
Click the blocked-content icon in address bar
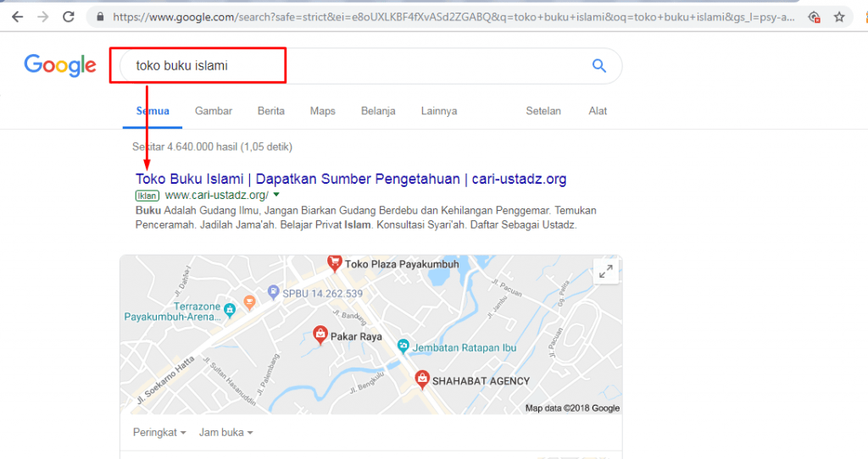point(815,17)
